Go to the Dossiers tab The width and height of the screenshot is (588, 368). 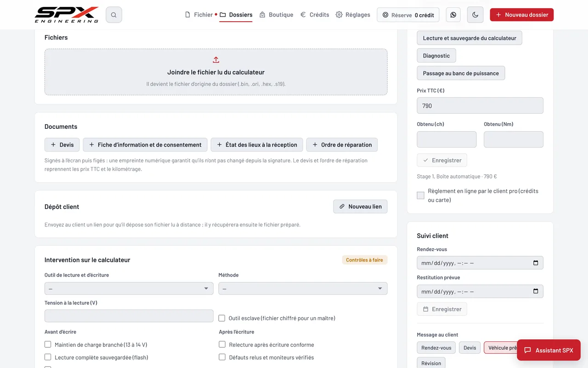[x=236, y=15]
